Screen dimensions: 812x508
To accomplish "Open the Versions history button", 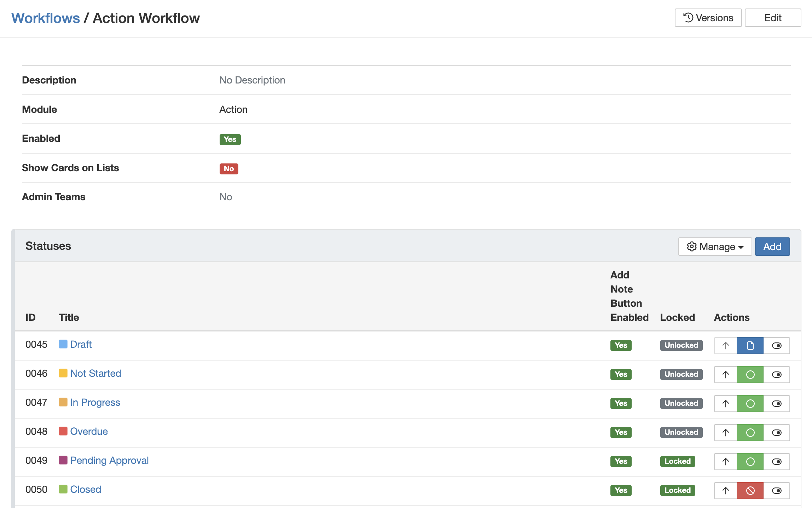I will (708, 18).
